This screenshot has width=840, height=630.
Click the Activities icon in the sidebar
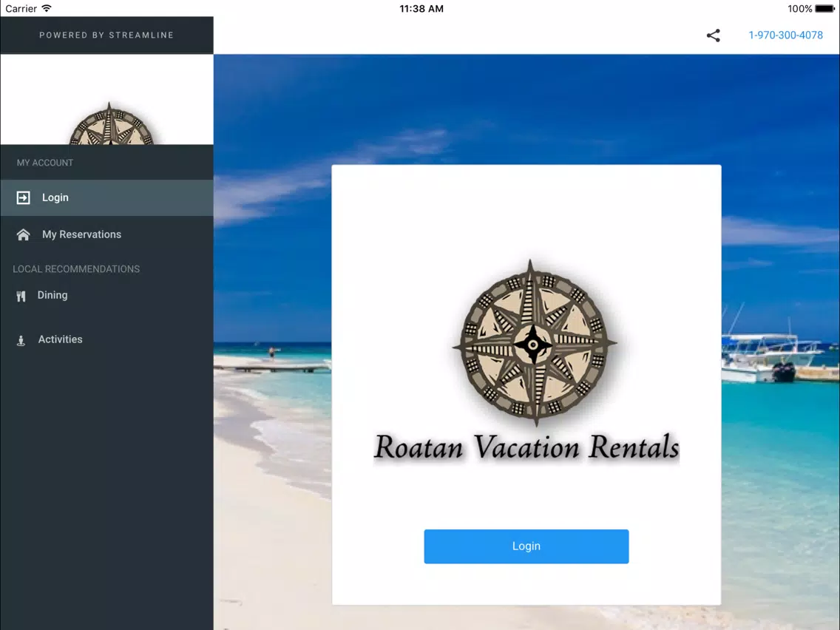21,340
